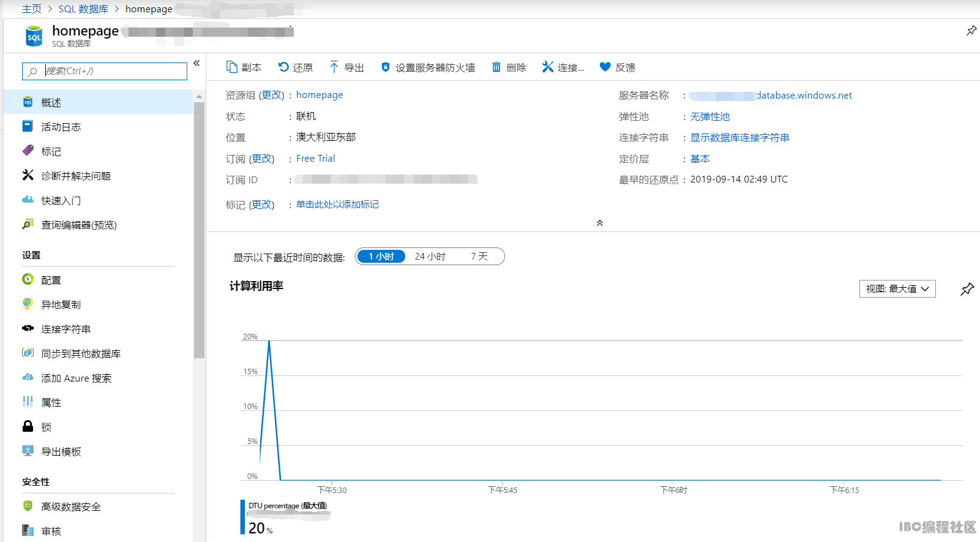
Task: Open the homepage resource group link
Action: (x=320, y=95)
